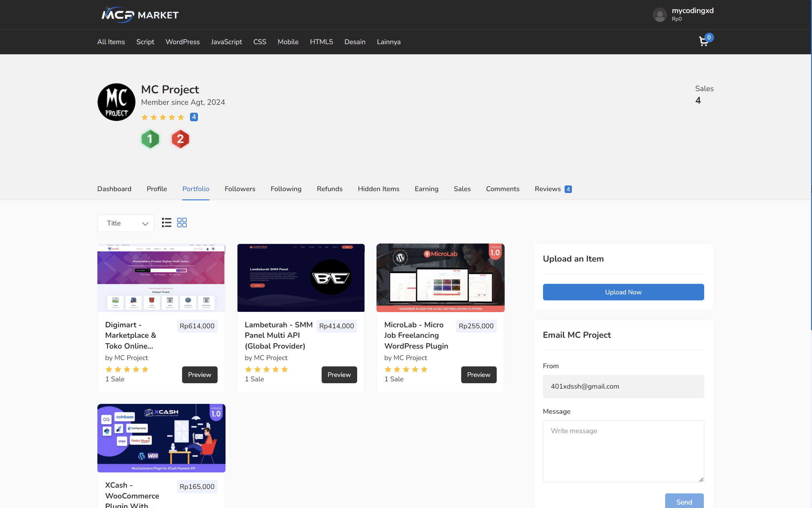Select the Portfolio tab
The width and height of the screenshot is (812, 508).
pos(196,189)
